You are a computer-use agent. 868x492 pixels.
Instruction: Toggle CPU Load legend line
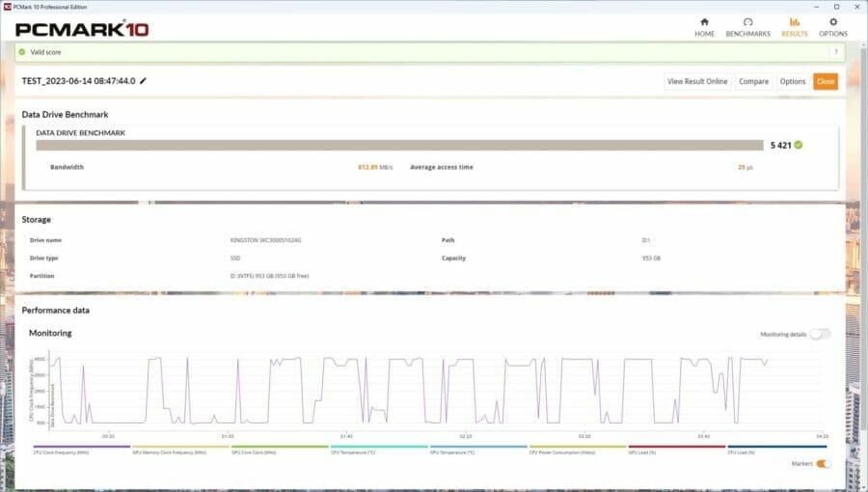pyautogui.click(x=776, y=449)
